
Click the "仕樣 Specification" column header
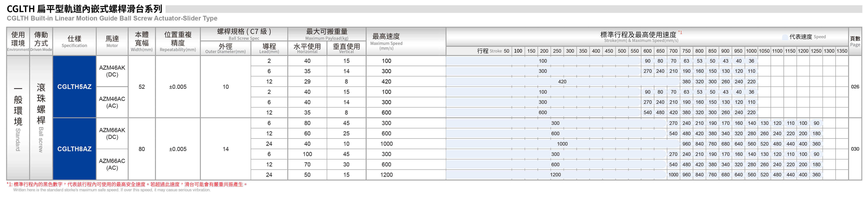75,41
